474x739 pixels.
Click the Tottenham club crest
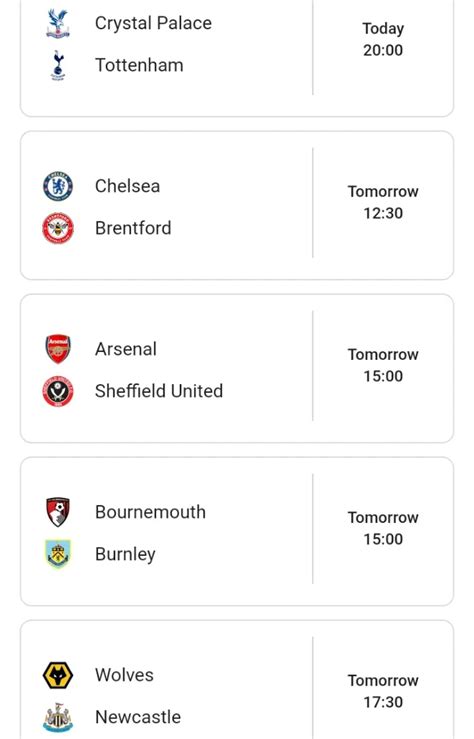pos(58,65)
